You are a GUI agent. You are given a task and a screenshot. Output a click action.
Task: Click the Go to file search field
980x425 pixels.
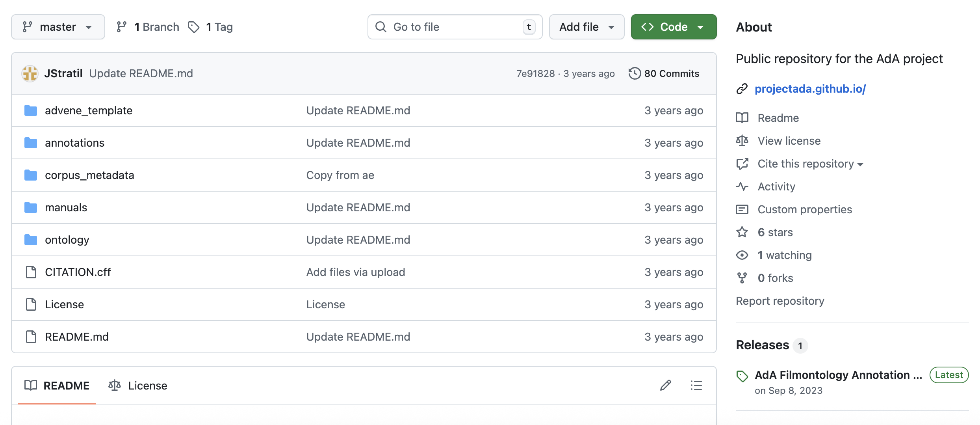[x=454, y=27]
